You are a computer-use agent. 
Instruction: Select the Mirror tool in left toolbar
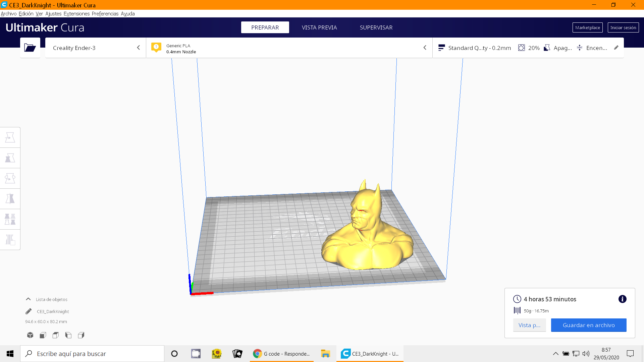[10, 199]
